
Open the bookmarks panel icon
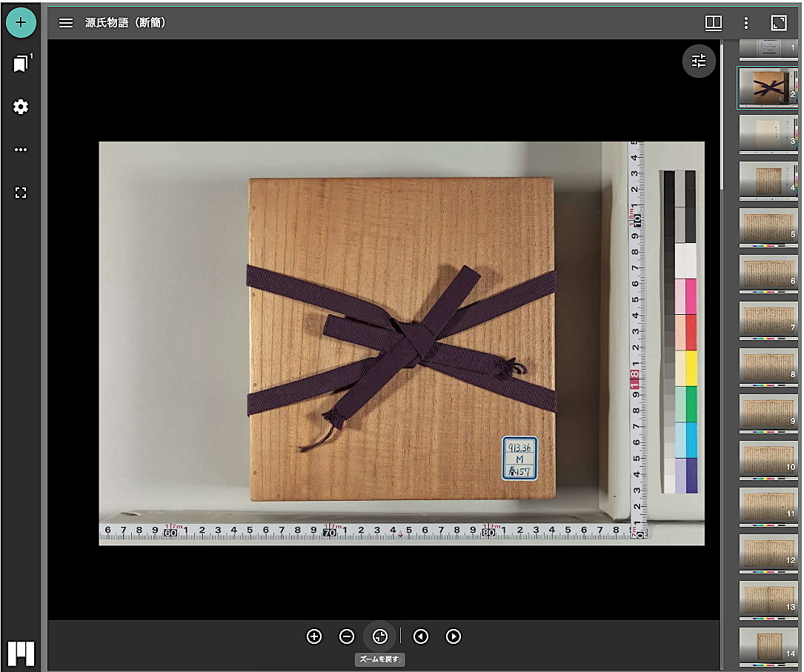(21, 64)
